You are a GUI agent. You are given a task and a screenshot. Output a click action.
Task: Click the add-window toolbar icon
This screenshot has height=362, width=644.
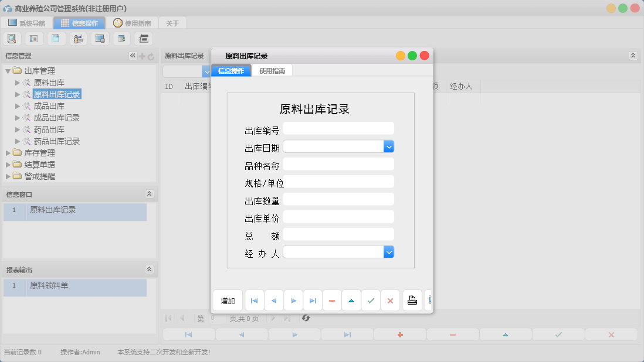(x=121, y=38)
